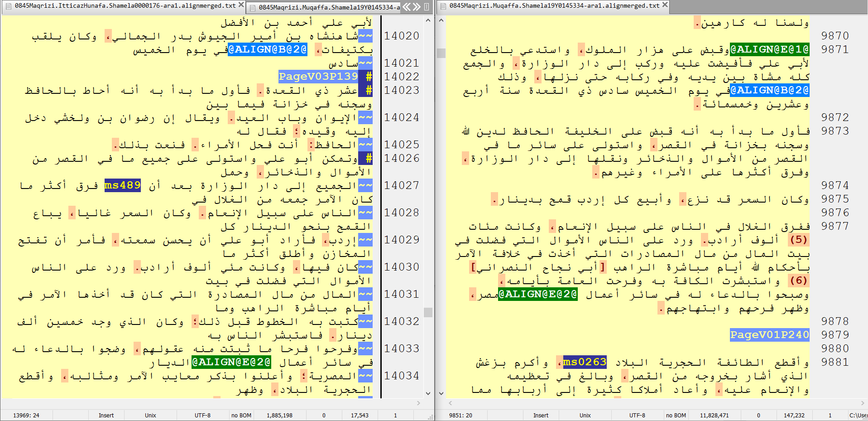868x421 pixels.
Task: Open the UTF-8 encoding selector in right status bar
Action: pos(637,415)
